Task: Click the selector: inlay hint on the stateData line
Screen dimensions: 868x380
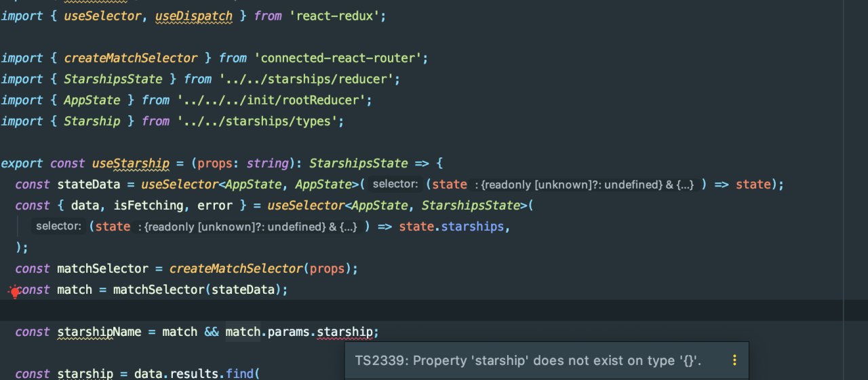Action: coord(395,184)
